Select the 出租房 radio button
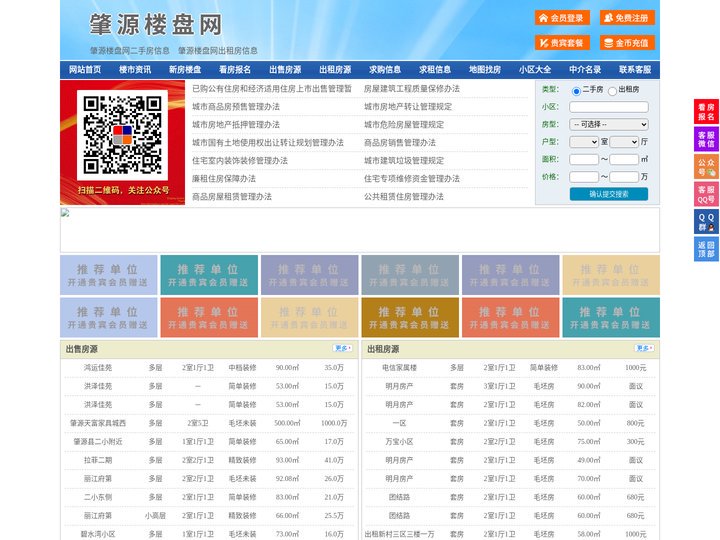This screenshot has height=540, width=720. coord(612,91)
